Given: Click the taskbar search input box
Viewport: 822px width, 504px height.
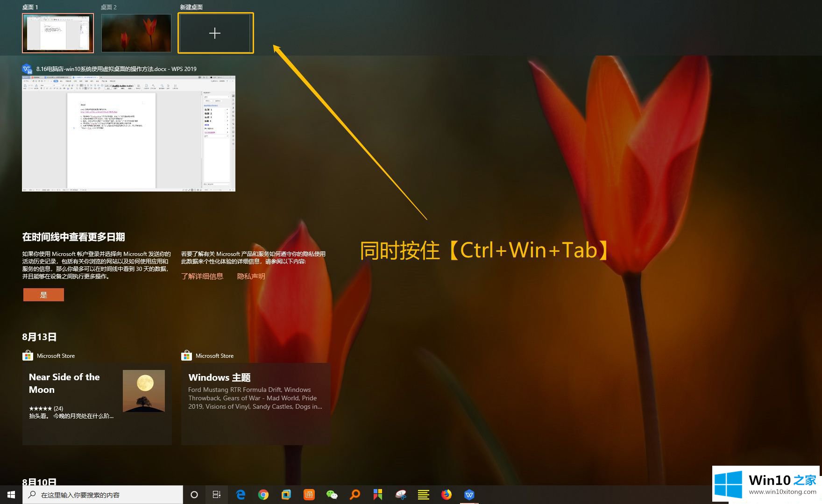Looking at the screenshot, I should (x=107, y=495).
